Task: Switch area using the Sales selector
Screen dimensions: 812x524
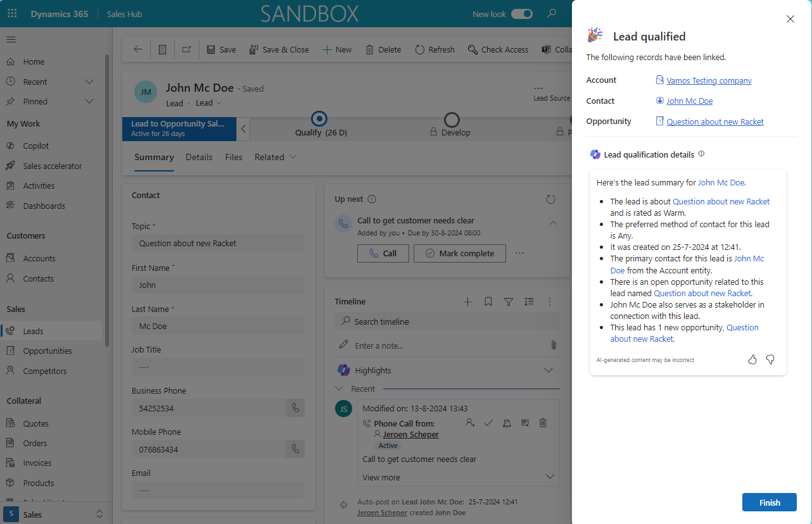Action: [54, 515]
